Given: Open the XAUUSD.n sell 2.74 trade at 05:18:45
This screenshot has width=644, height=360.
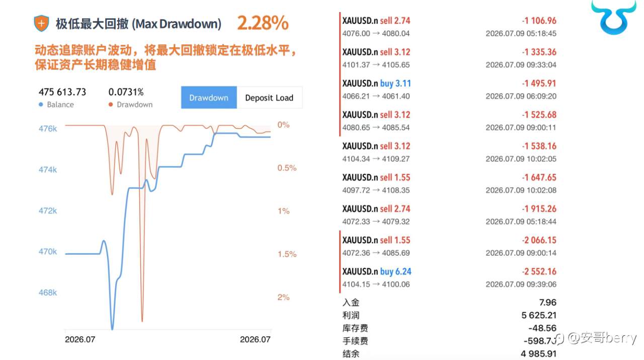Looking at the screenshot, I should pyautogui.click(x=449, y=27).
